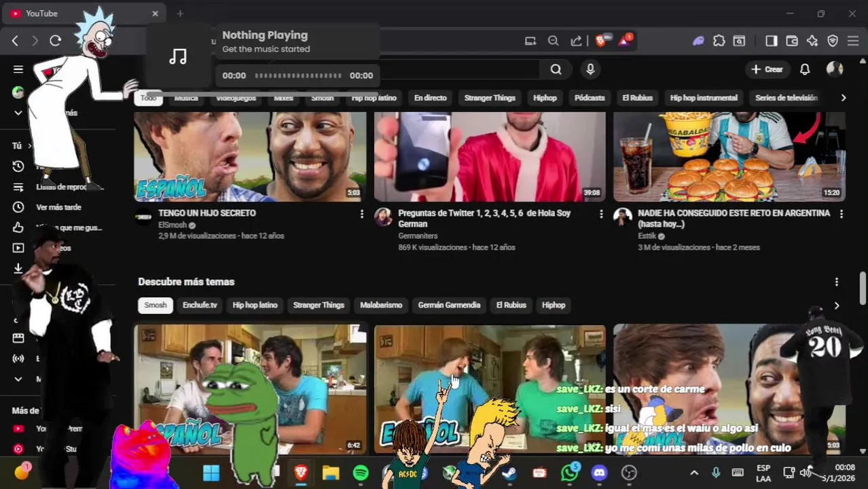Open Spotify from the taskbar
Image resolution: width=868 pixels, height=489 pixels.
(361, 473)
